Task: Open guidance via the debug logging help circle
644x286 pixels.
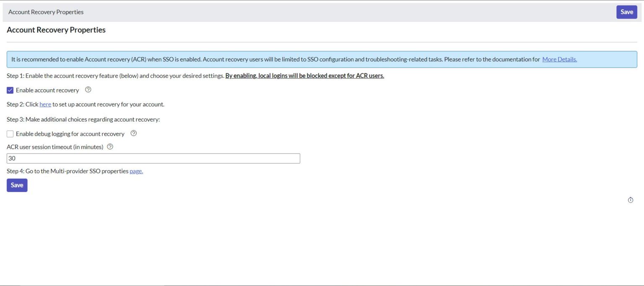Action: pos(133,133)
